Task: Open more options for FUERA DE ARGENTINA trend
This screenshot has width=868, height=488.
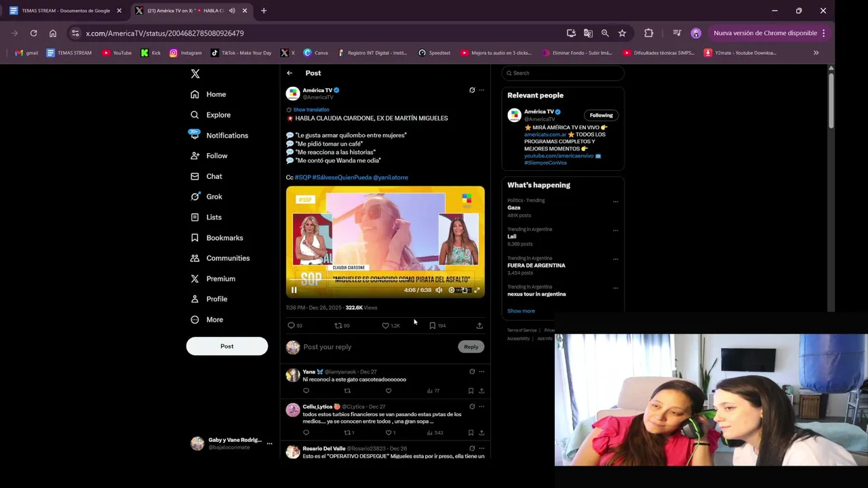Action: click(x=616, y=259)
